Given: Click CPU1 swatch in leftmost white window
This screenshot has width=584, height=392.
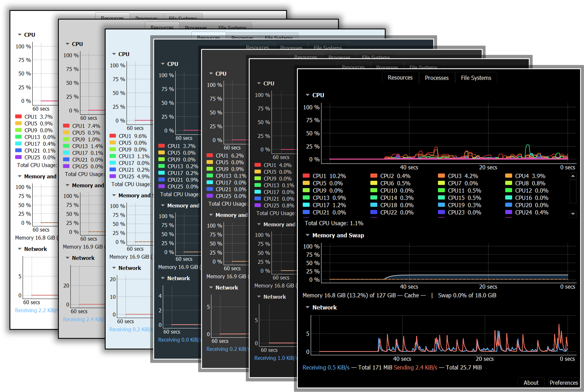Looking at the screenshot, I should click(x=18, y=117).
